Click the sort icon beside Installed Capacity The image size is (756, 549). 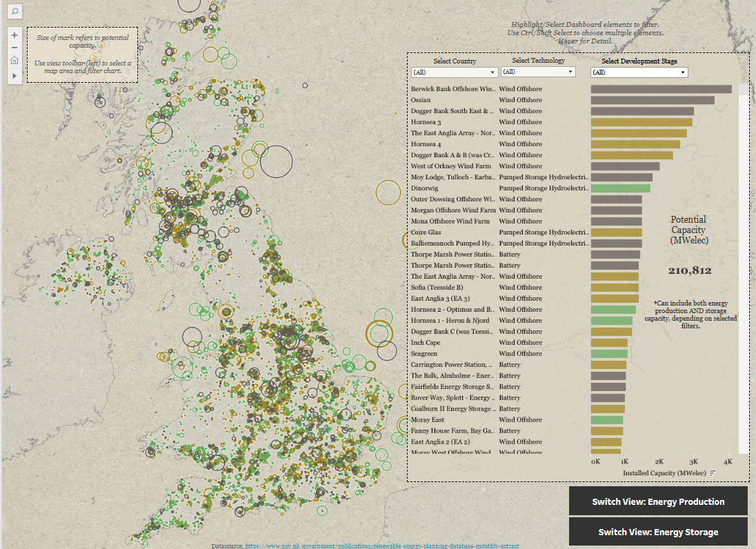(713, 473)
